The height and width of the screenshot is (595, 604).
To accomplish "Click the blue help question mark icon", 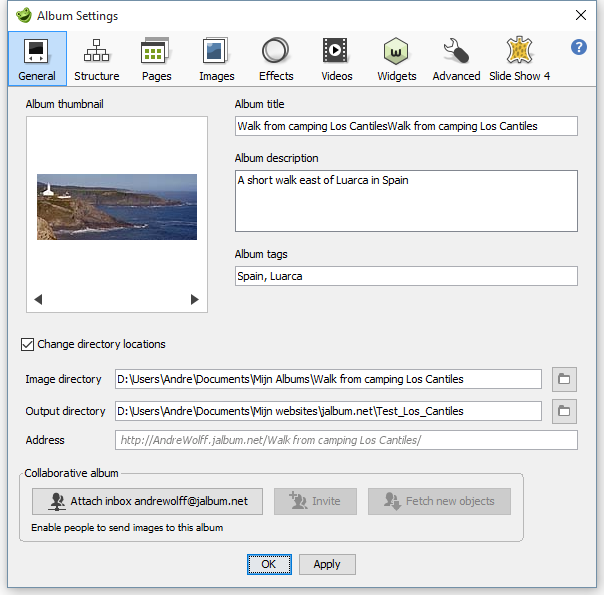I will coord(578,48).
